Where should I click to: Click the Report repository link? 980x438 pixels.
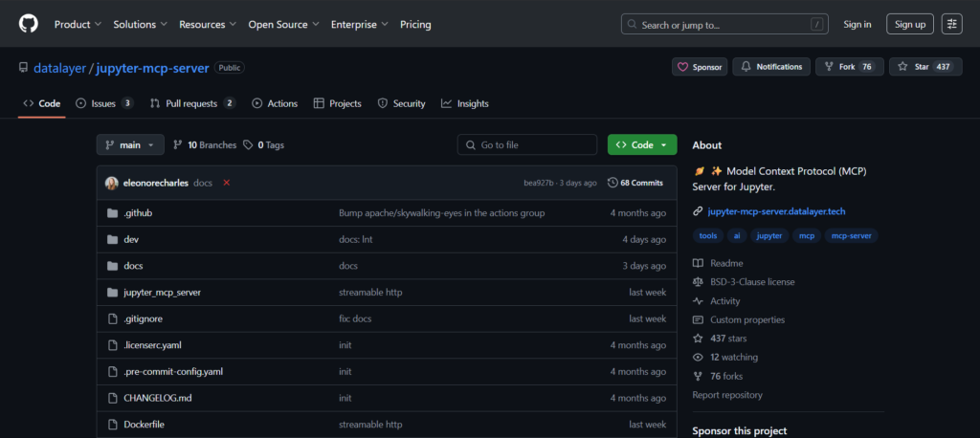(727, 395)
